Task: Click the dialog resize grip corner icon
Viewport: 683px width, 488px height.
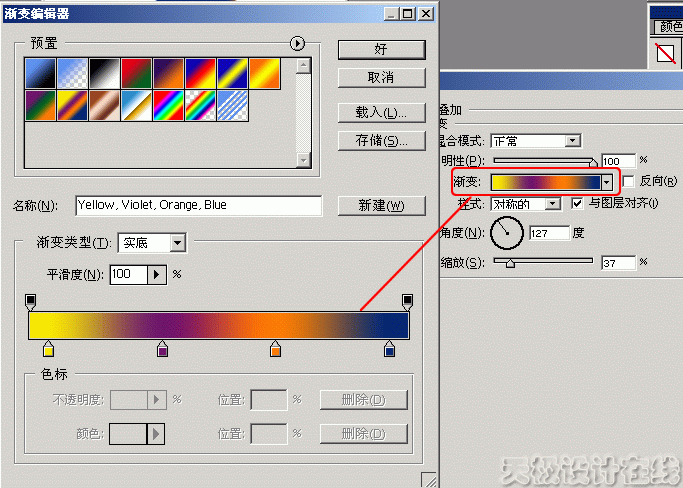Action: click(x=429, y=480)
